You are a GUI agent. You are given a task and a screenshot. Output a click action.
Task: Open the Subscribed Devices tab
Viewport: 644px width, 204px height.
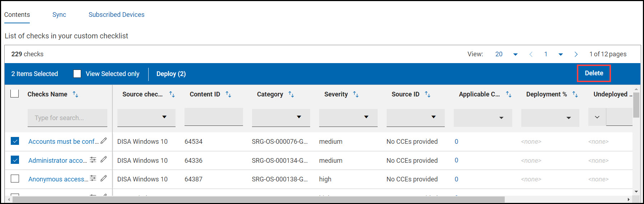pyautogui.click(x=116, y=15)
